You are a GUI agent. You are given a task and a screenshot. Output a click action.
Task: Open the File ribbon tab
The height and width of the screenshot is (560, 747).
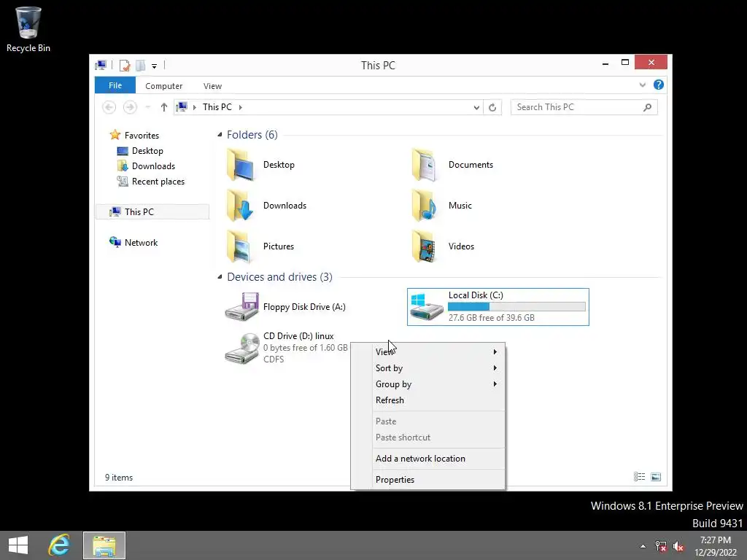(x=115, y=85)
